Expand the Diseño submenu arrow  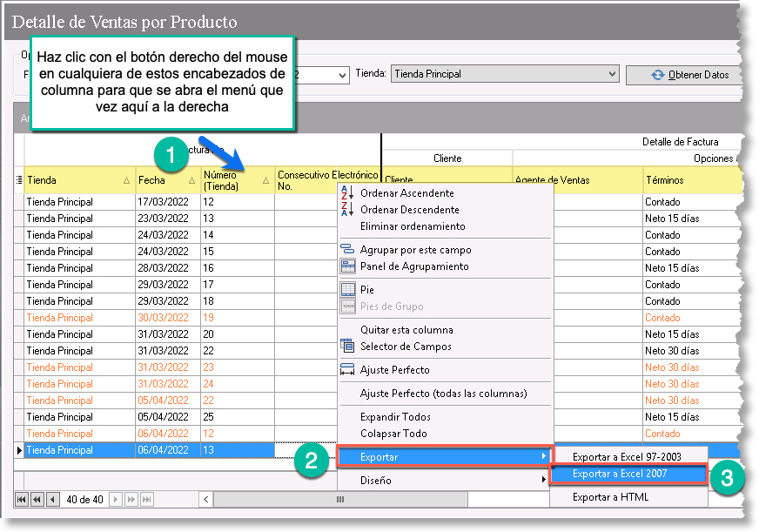544,480
